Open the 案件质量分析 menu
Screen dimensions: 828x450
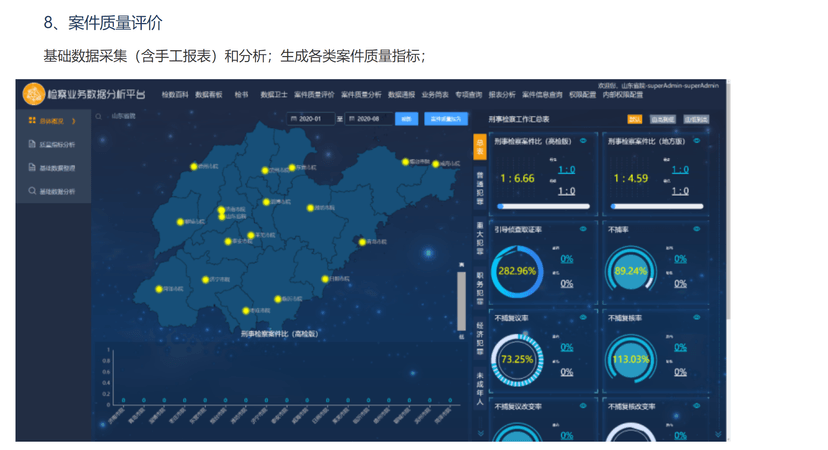tap(361, 95)
